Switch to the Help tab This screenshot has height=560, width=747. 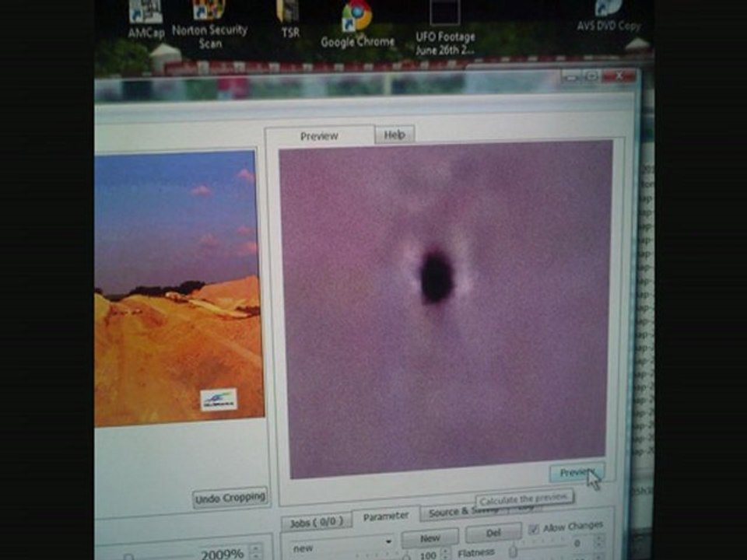[395, 135]
